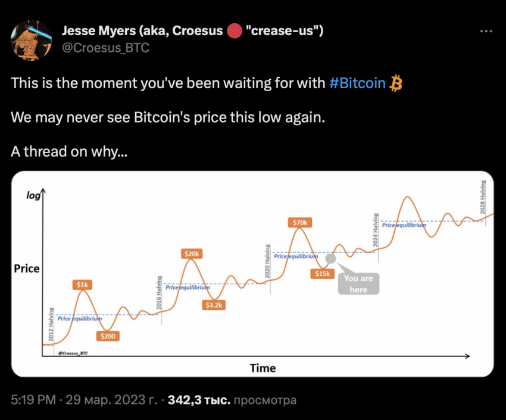
Task: Open Jesse Myers' profile avatar
Action: [32, 40]
